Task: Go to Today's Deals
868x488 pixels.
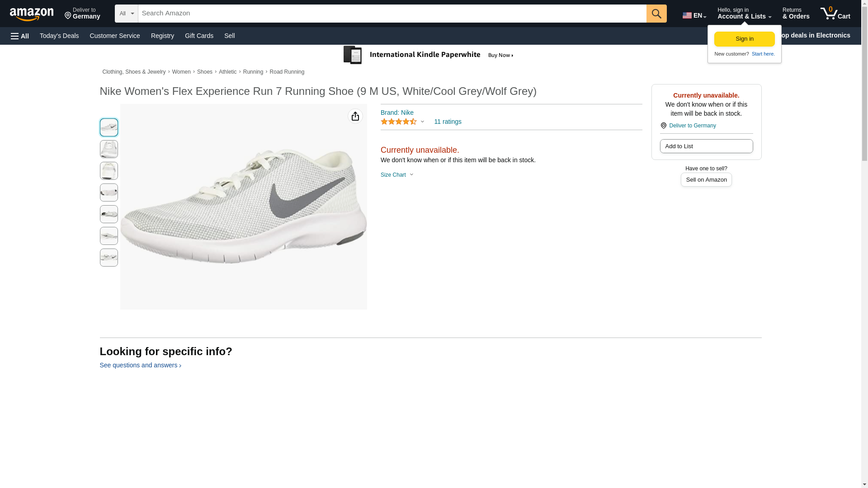Action: 59,36
